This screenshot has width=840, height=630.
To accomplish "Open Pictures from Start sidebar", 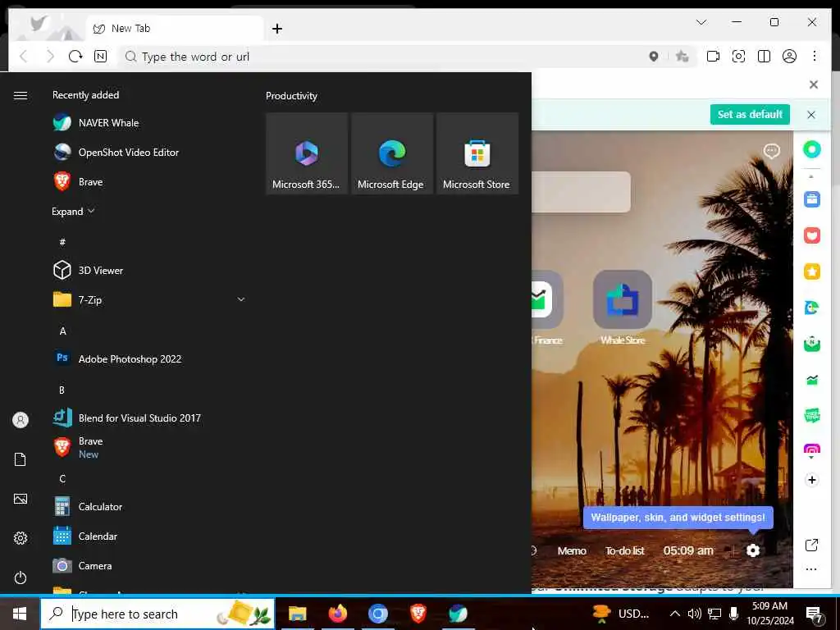I will coord(21,499).
